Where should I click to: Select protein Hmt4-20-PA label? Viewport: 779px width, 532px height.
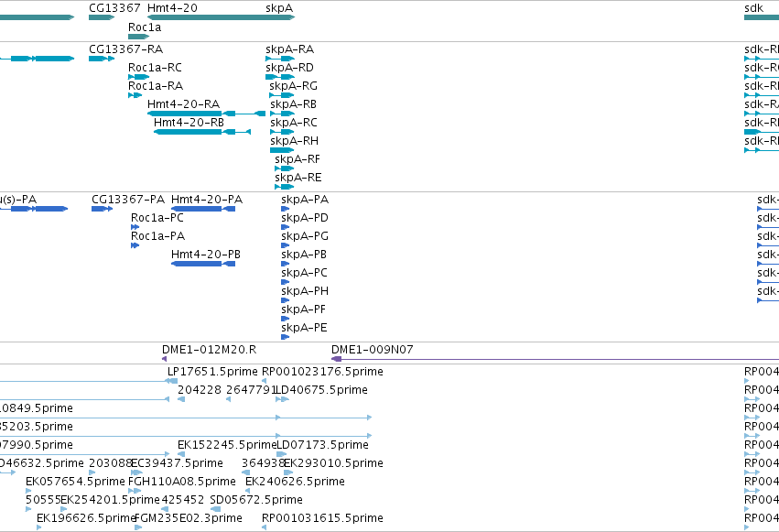207,200
